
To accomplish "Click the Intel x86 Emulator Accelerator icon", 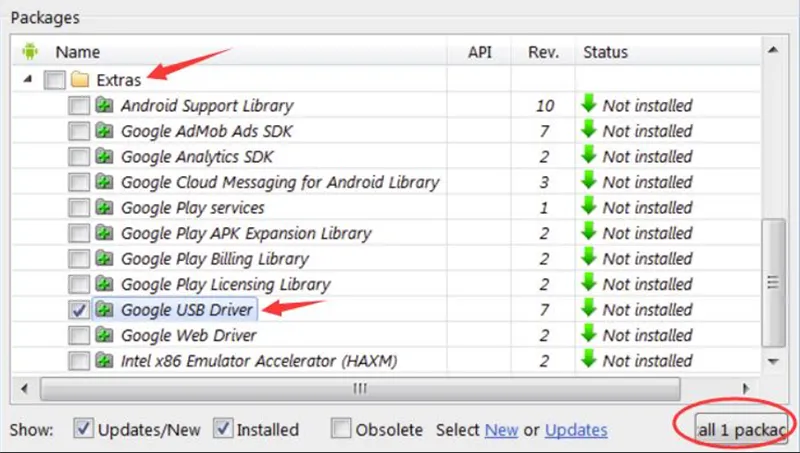I will (x=105, y=361).
